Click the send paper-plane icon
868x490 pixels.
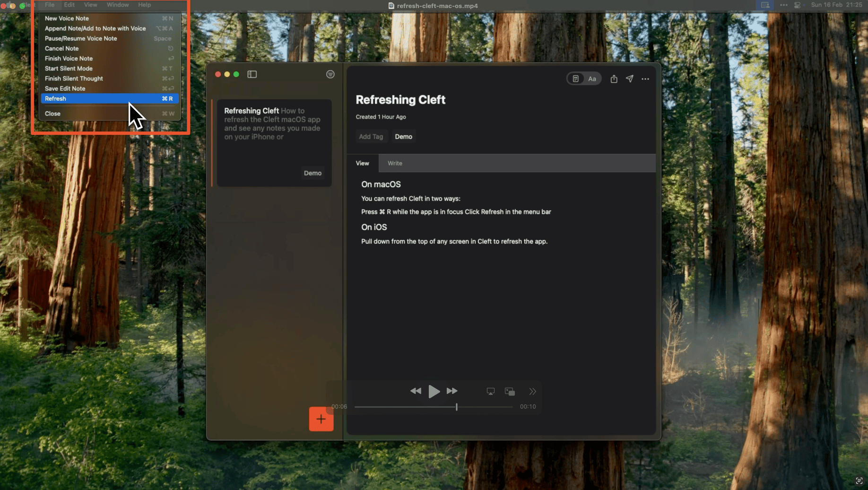click(629, 79)
